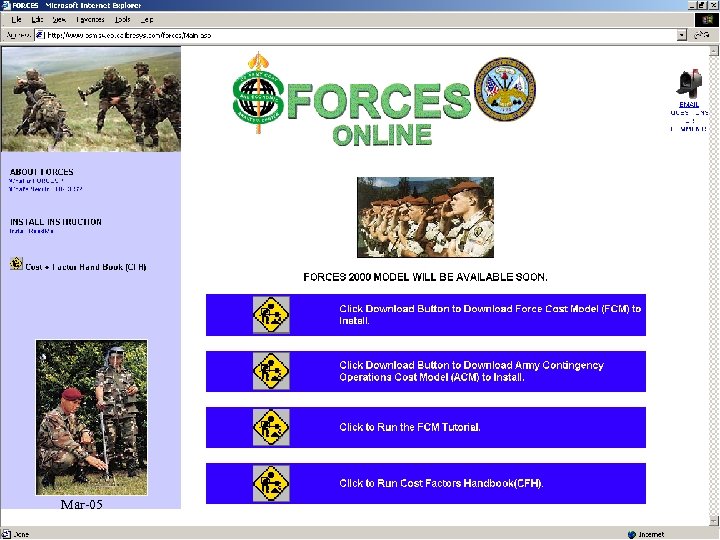
Task: Click the Go button beside the address bar
Action: pos(701,35)
